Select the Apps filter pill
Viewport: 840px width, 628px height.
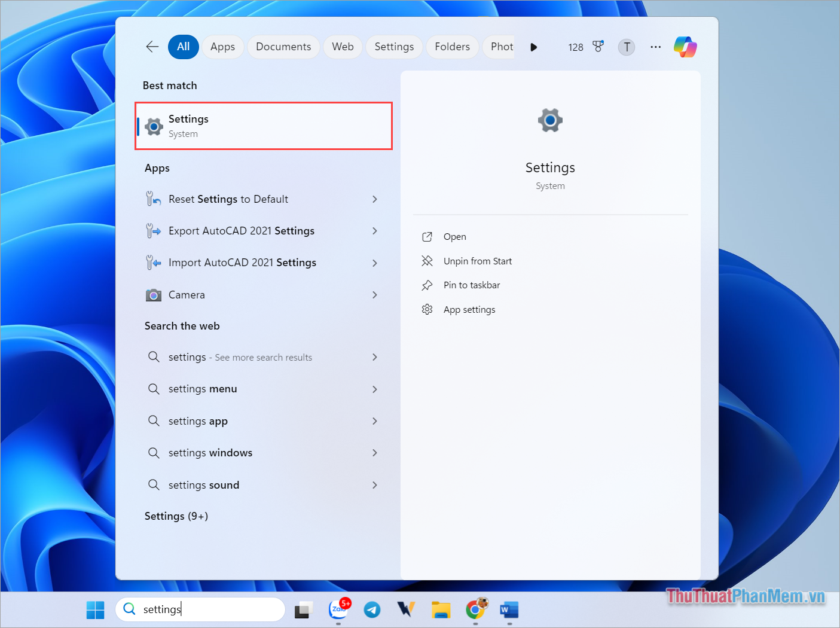click(222, 46)
